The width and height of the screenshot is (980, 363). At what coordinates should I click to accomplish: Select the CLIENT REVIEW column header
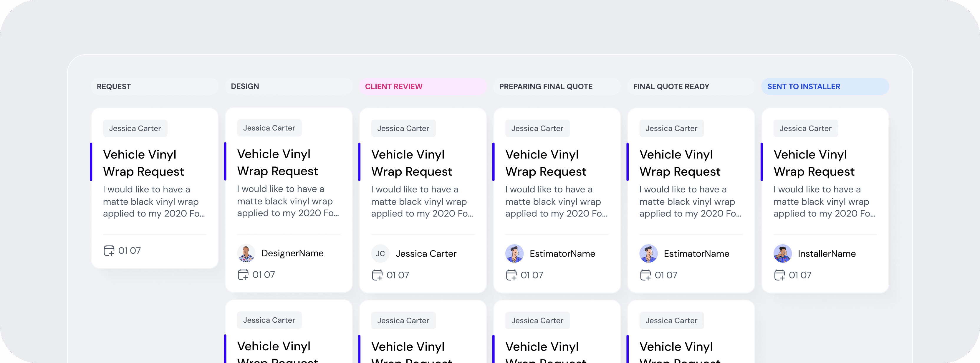(x=393, y=86)
